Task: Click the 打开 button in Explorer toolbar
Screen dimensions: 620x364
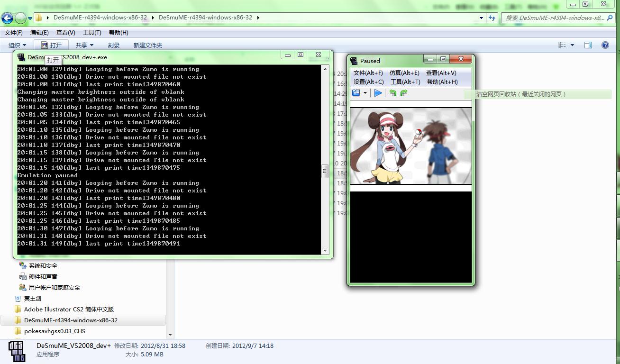Action: point(51,45)
